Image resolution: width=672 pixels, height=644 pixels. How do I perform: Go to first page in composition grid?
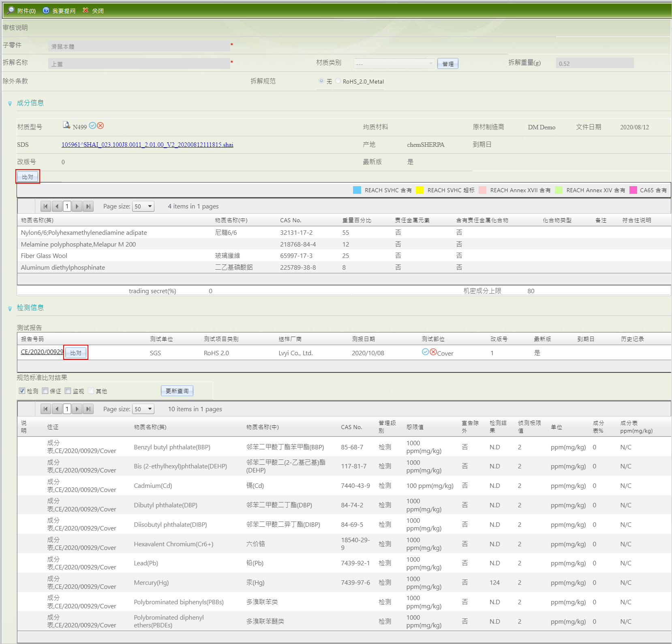coord(46,206)
